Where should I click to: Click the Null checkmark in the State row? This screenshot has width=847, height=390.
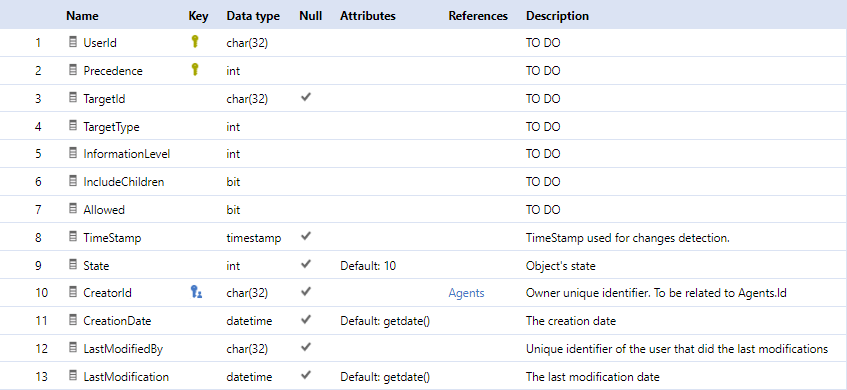(306, 265)
